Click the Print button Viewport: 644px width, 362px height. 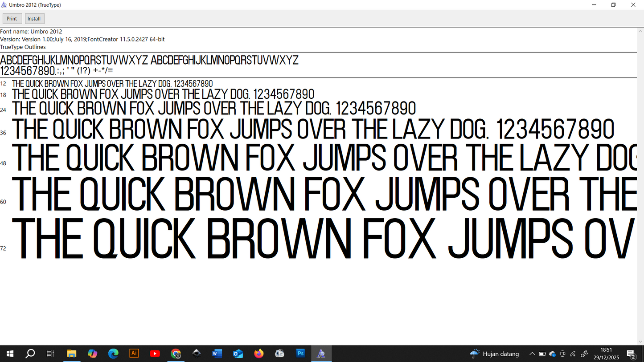tap(12, 19)
